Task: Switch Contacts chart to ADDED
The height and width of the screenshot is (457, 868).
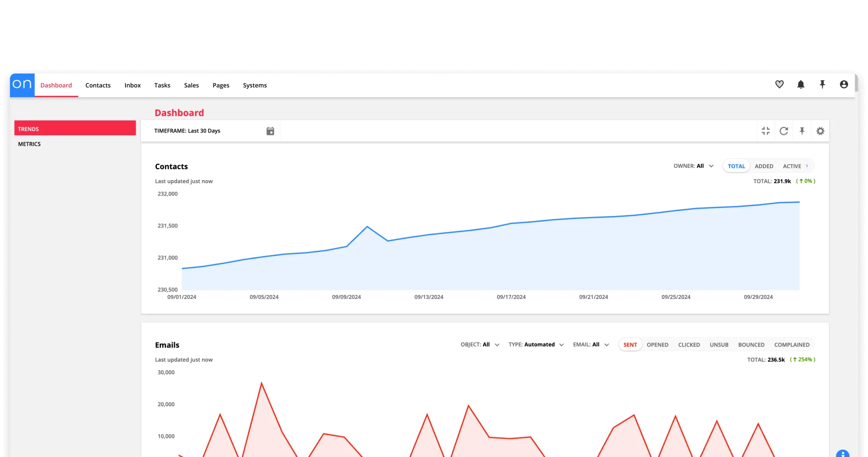Action: (x=764, y=166)
